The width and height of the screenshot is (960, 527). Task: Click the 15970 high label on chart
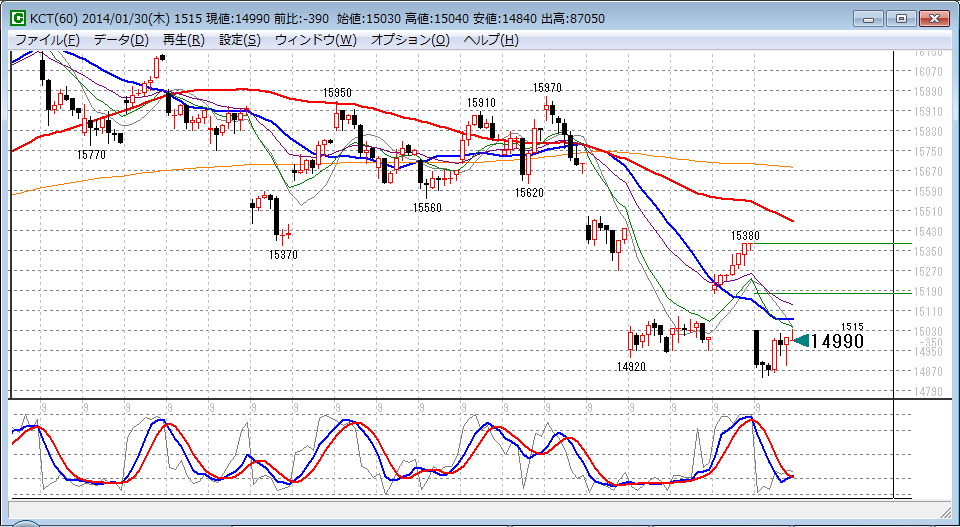[x=547, y=88]
